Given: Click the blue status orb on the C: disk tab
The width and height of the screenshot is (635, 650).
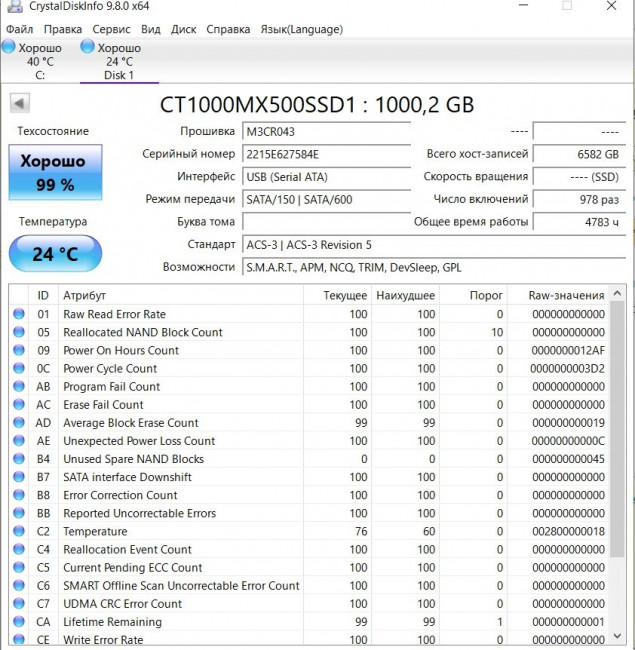Looking at the screenshot, I should [8, 46].
